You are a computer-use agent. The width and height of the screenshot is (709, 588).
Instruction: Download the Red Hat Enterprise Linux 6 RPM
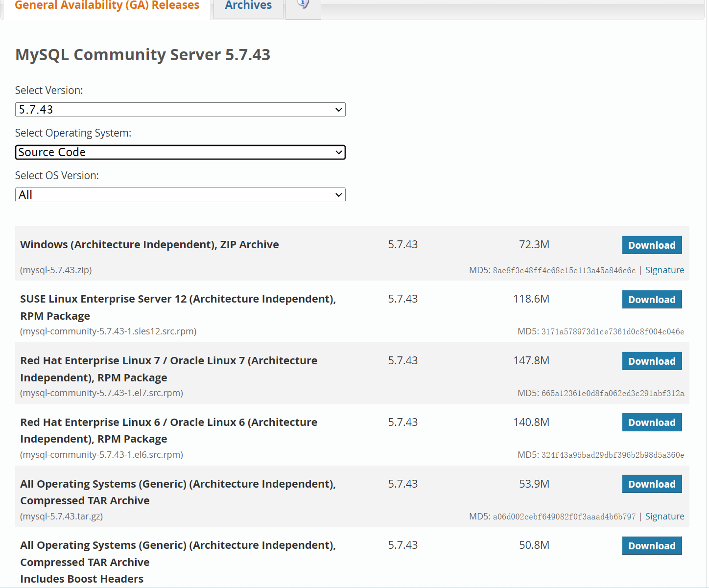click(x=652, y=423)
